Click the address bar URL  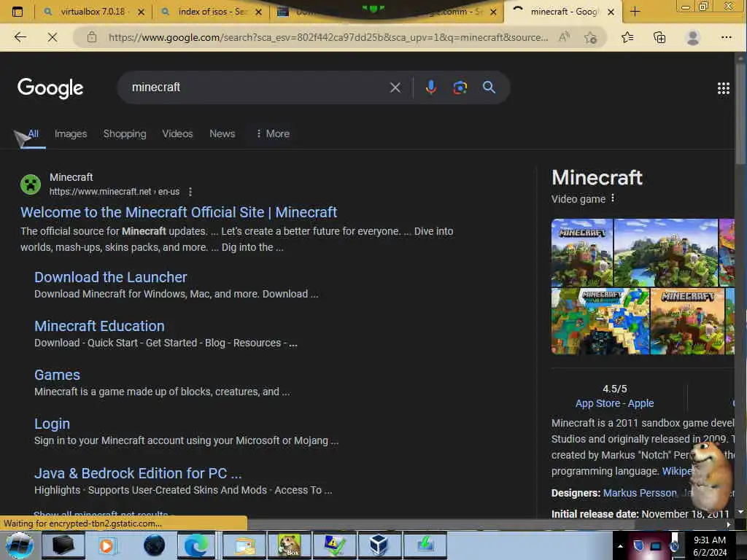point(328,37)
